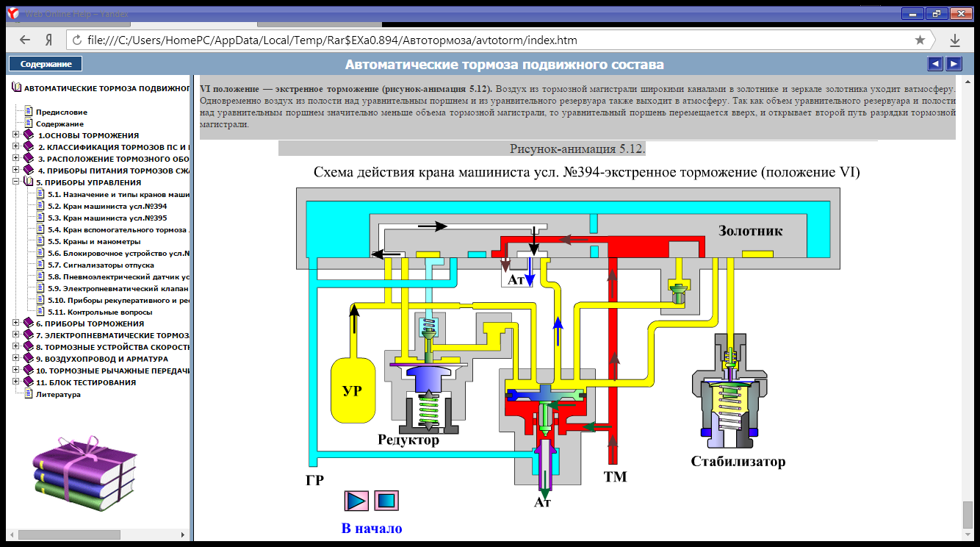Play the animation with the play button

(356, 501)
